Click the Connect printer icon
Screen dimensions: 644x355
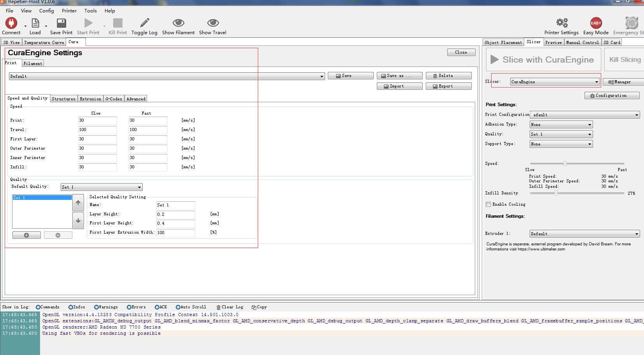tap(11, 23)
